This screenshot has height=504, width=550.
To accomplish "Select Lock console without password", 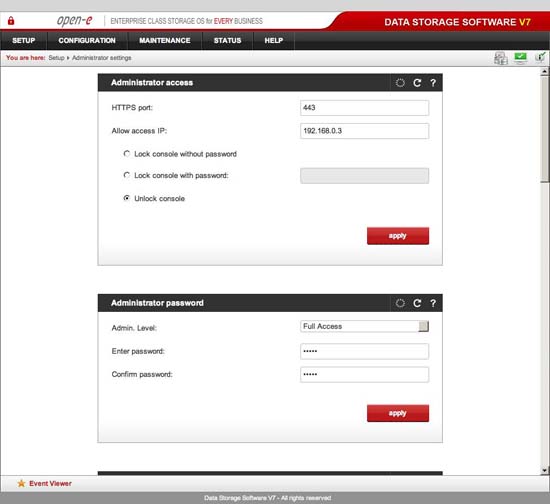I will pyautogui.click(x=127, y=154).
